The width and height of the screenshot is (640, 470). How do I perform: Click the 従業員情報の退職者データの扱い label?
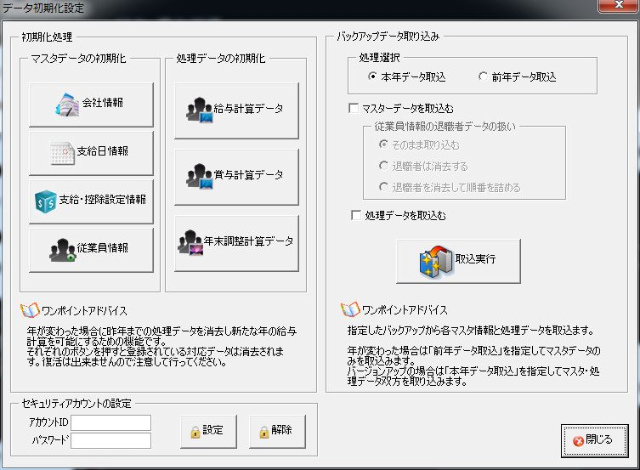tap(445, 126)
